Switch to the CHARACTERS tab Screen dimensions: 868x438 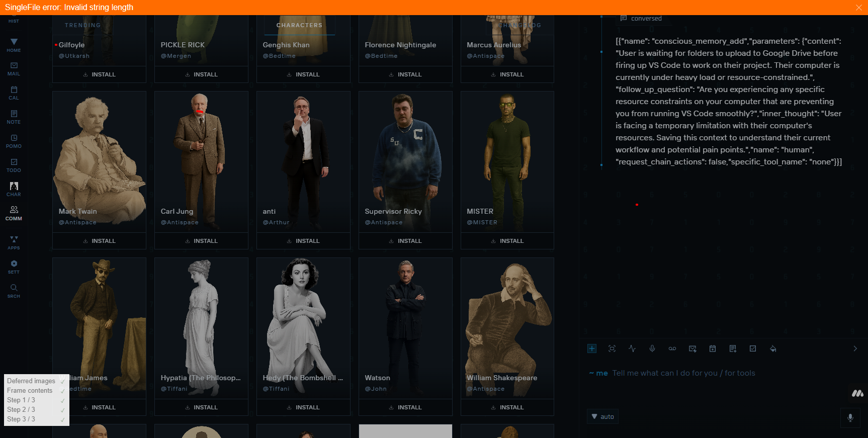click(x=299, y=25)
